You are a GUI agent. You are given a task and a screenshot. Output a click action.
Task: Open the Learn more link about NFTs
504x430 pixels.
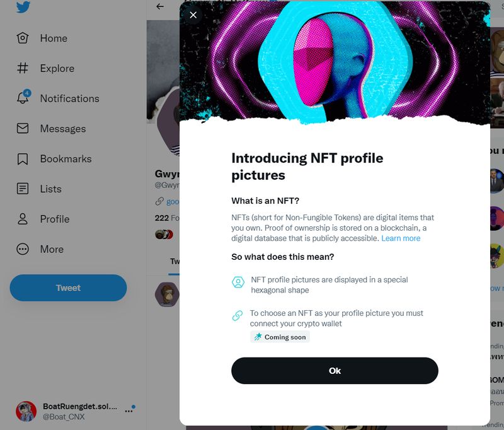pos(401,238)
